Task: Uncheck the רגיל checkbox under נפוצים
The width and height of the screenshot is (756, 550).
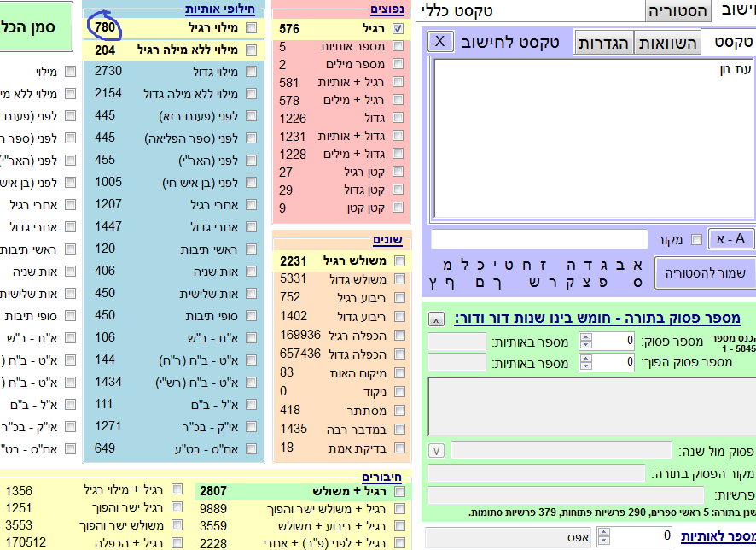Action: tap(398, 29)
